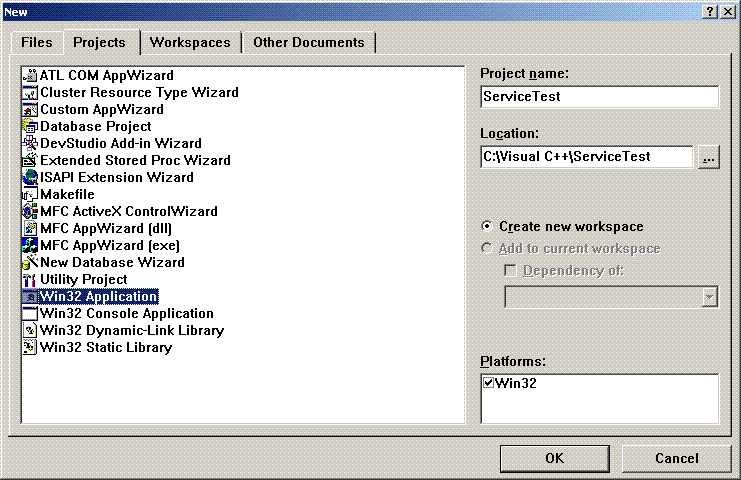Screen dimensions: 741x480
Task: Select ISAPI Extension Wizard label
Action: tap(117, 178)
